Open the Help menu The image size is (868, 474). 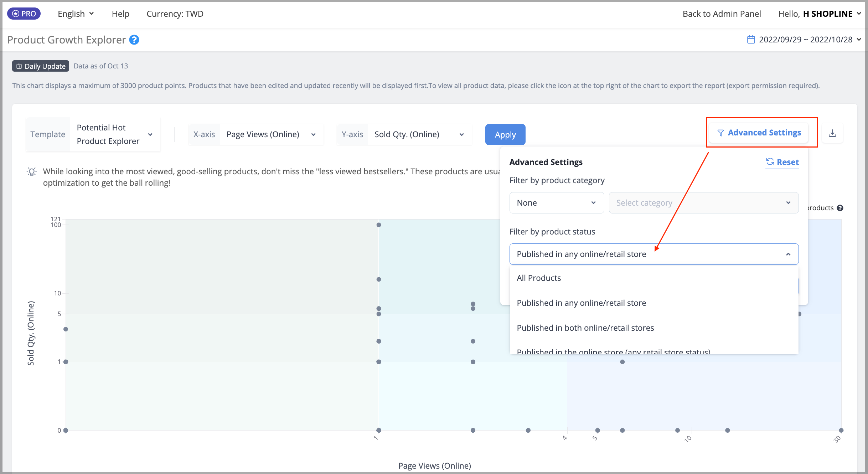tap(120, 14)
